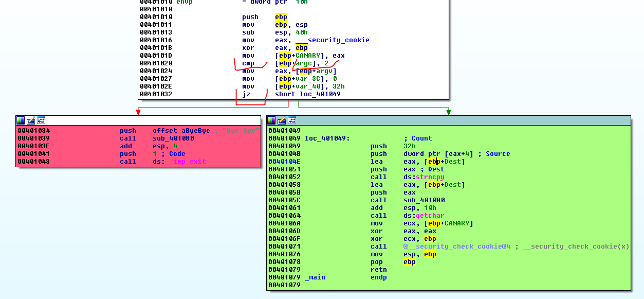Screen dimensions: 644x299
Task: Select the title bar of the red node
Action: pos(154,120)
